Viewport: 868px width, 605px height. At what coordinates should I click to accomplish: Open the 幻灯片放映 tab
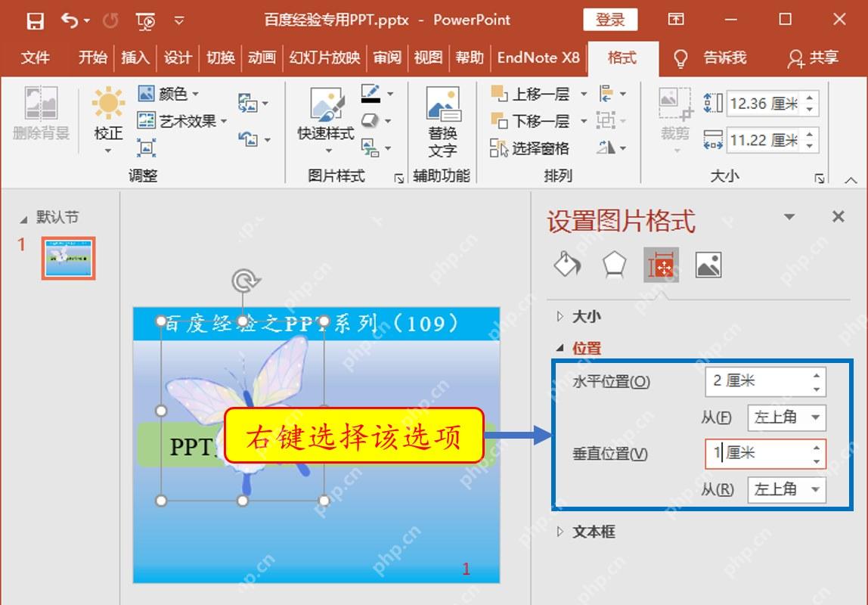(325, 57)
